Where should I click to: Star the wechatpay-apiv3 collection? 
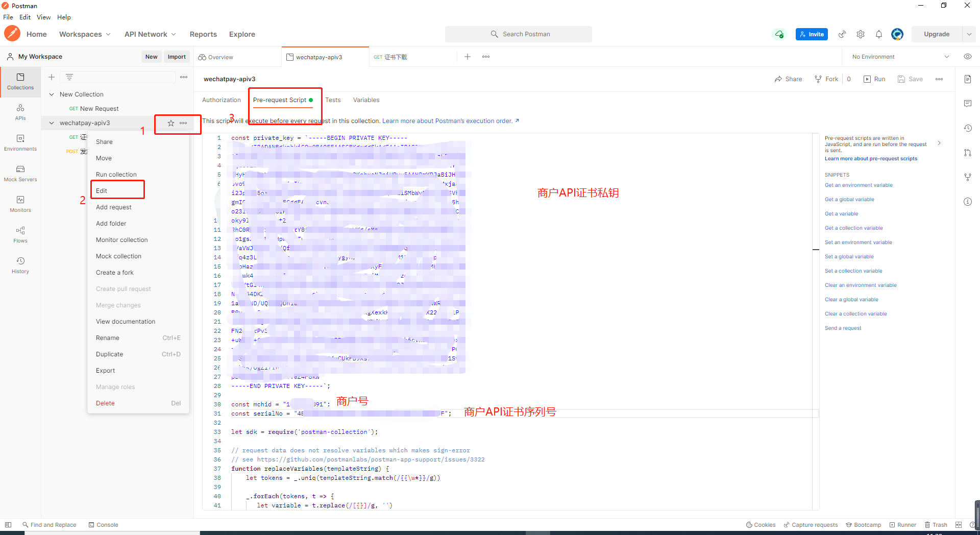pyautogui.click(x=171, y=123)
